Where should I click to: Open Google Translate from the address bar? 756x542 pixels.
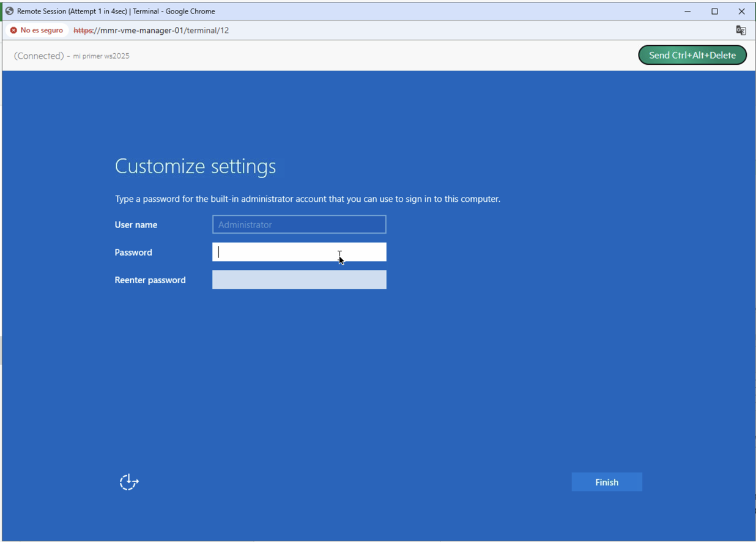coord(741,29)
